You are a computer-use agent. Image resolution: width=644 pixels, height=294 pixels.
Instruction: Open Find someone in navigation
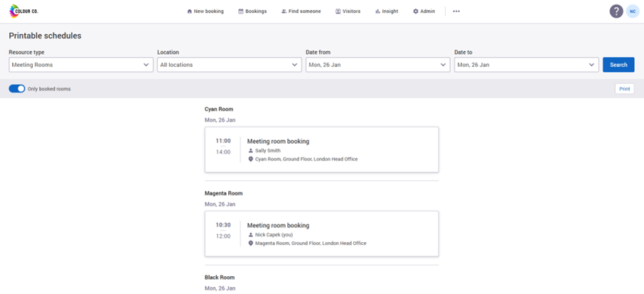pos(301,11)
